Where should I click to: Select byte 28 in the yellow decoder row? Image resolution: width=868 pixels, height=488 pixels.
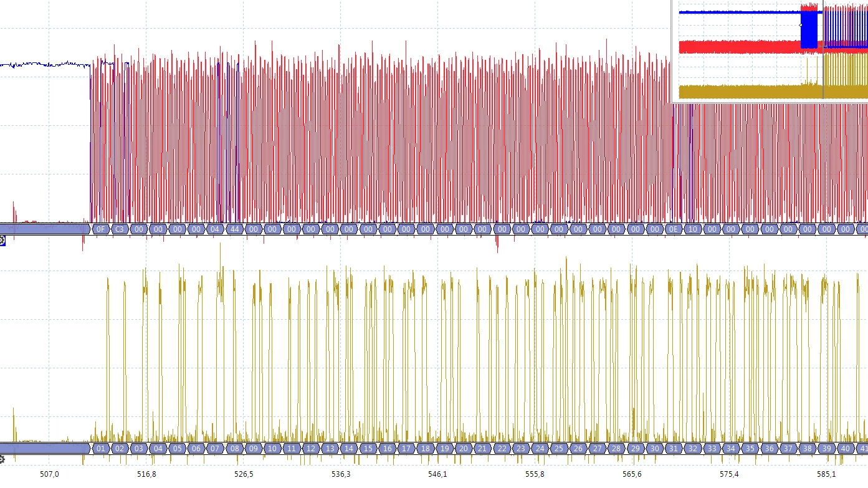[616, 448]
